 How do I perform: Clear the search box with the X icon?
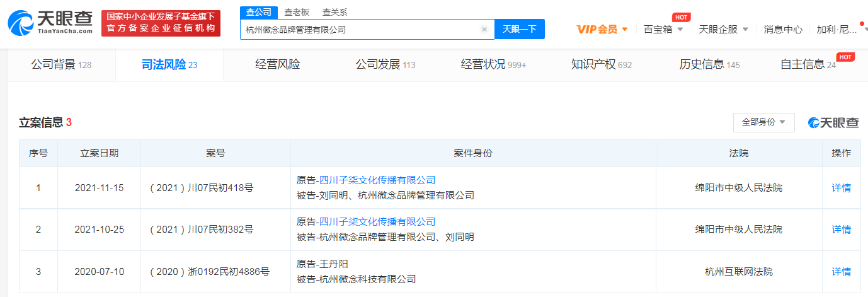click(484, 29)
